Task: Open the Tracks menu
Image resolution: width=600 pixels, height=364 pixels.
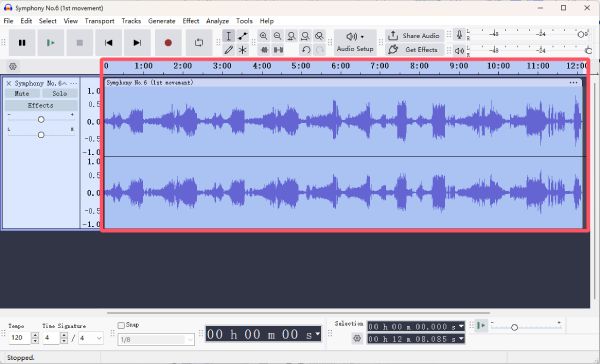Action: pos(131,21)
